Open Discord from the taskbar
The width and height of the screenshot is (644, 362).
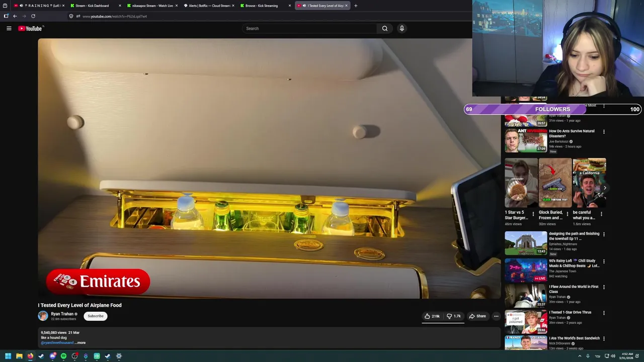pyautogui.click(x=52, y=356)
